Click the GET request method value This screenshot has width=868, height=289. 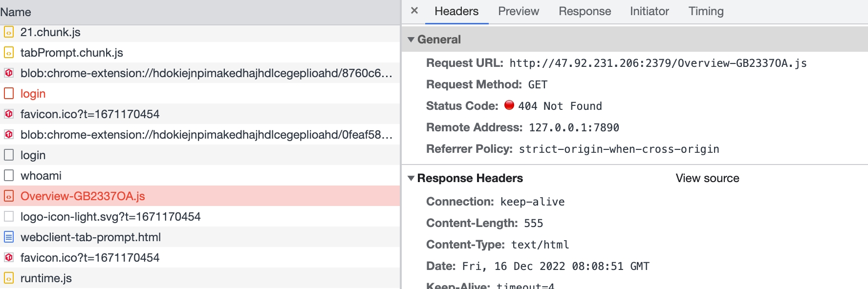point(538,85)
